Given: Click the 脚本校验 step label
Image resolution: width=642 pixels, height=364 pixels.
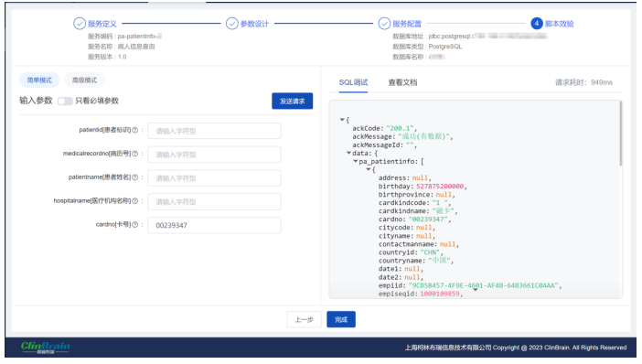Looking at the screenshot, I should [560, 24].
